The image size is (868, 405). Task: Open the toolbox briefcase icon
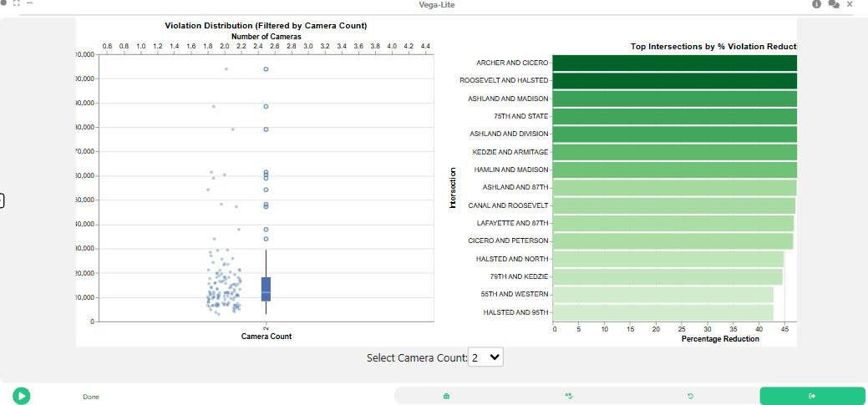pos(446,396)
